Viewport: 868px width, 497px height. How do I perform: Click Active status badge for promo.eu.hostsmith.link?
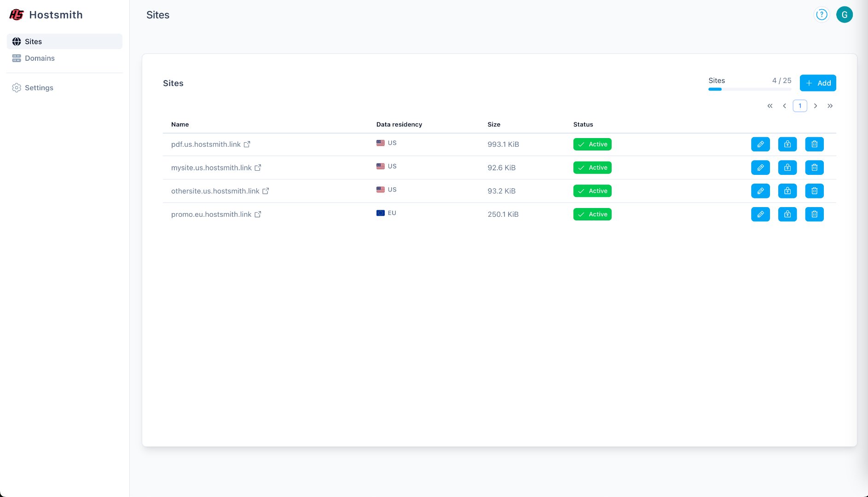592,214
